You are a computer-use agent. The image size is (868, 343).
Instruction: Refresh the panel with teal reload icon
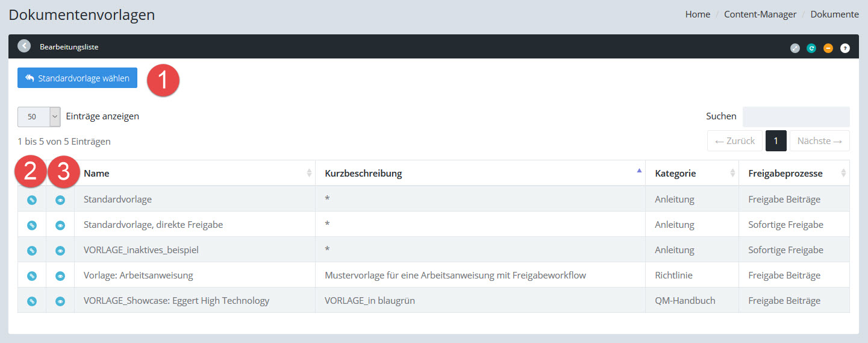click(811, 48)
